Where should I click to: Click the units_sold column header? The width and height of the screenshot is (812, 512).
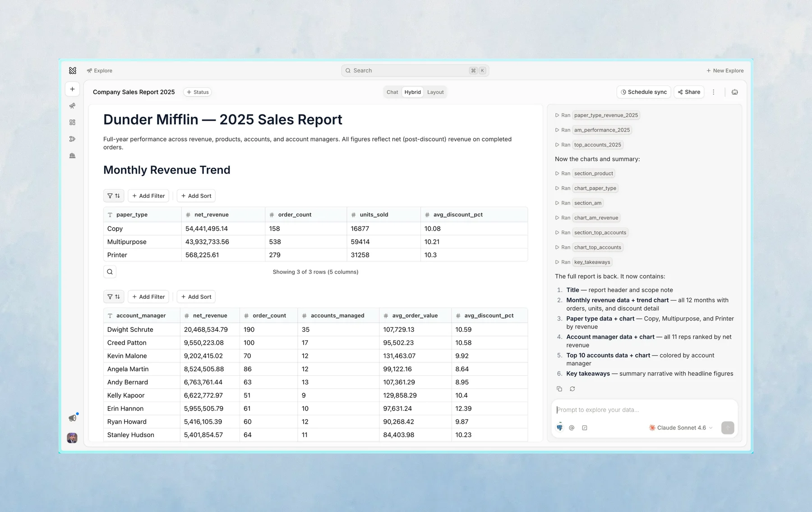(384, 215)
